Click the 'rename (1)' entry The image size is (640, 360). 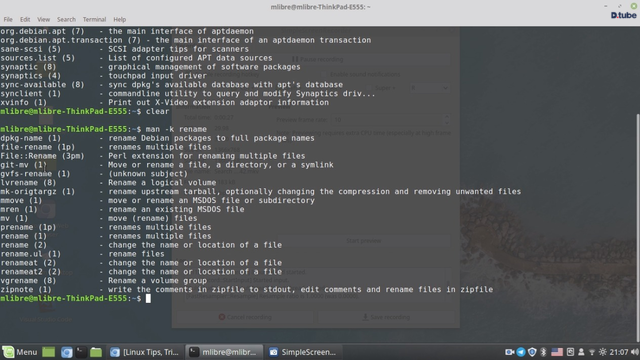tap(106, 236)
